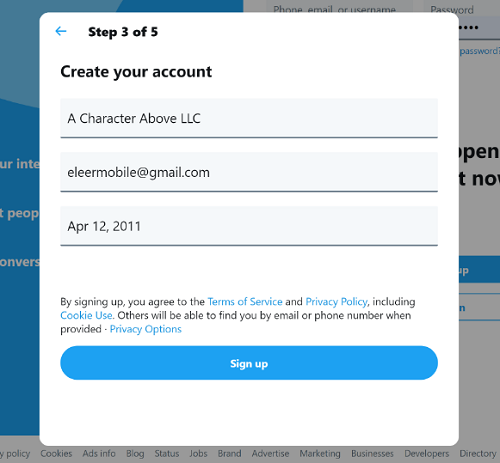
Task: Visit the Ads info footer link
Action: 99,454
